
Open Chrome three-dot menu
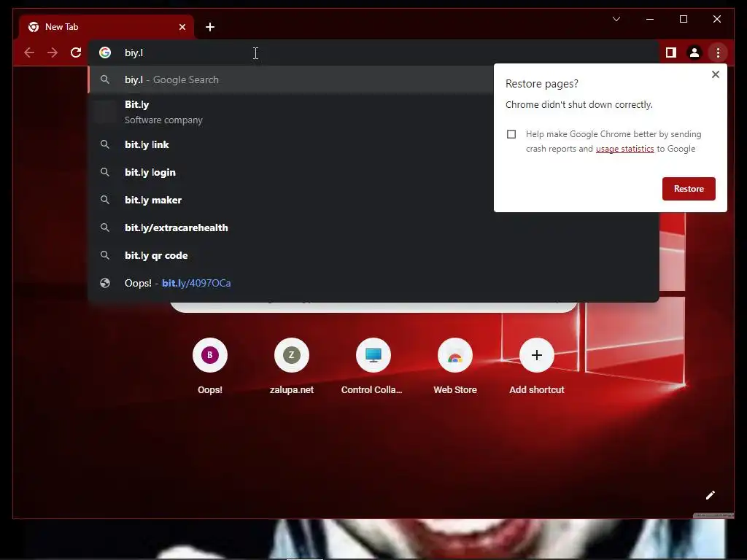coord(718,52)
